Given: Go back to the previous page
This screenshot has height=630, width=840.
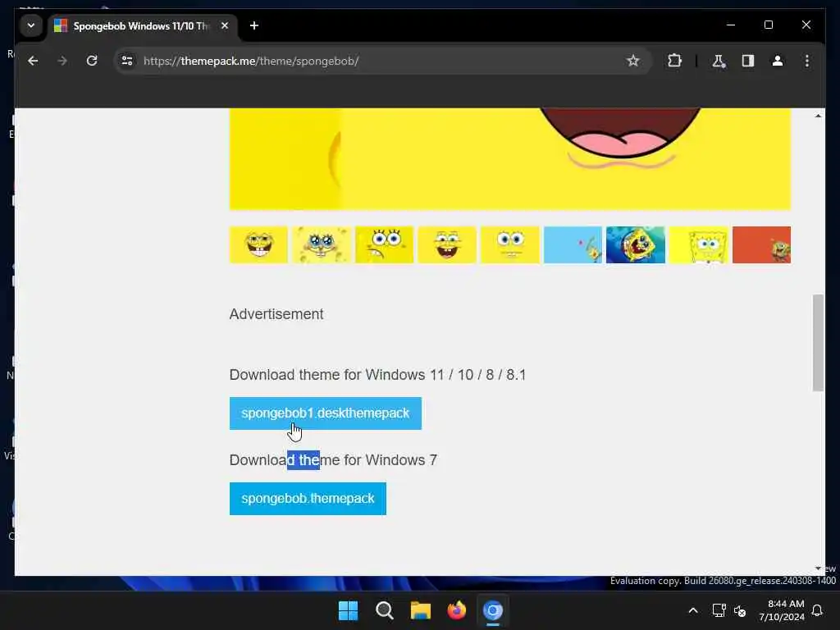Looking at the screenshot, I should [x=33, y=61].
